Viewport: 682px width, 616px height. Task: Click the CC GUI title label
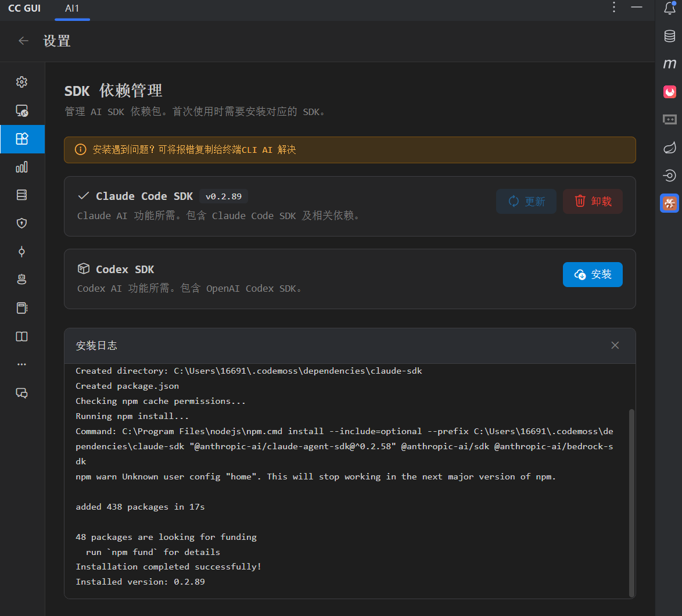tap(24, 8)
